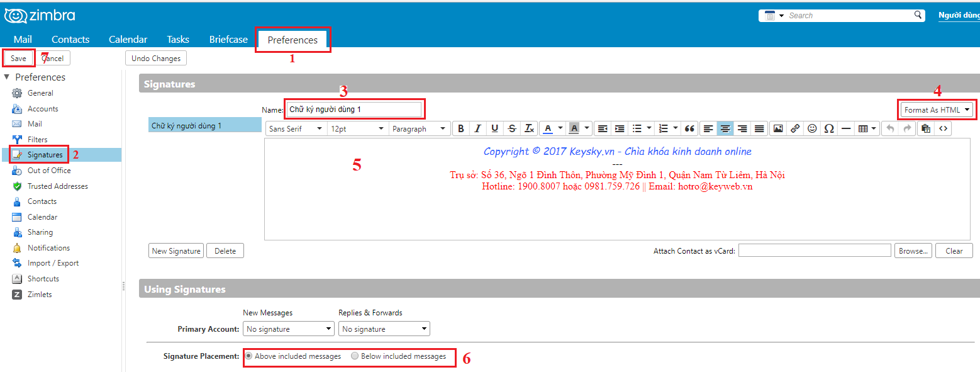
Task: Delete the selected signature
Action: [x=225, y=251]
